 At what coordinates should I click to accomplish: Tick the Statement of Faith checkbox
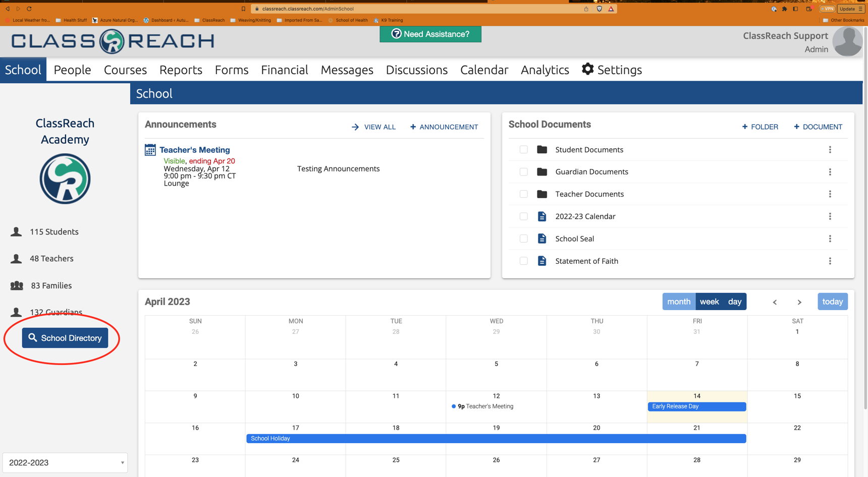(x=523, y=261)
